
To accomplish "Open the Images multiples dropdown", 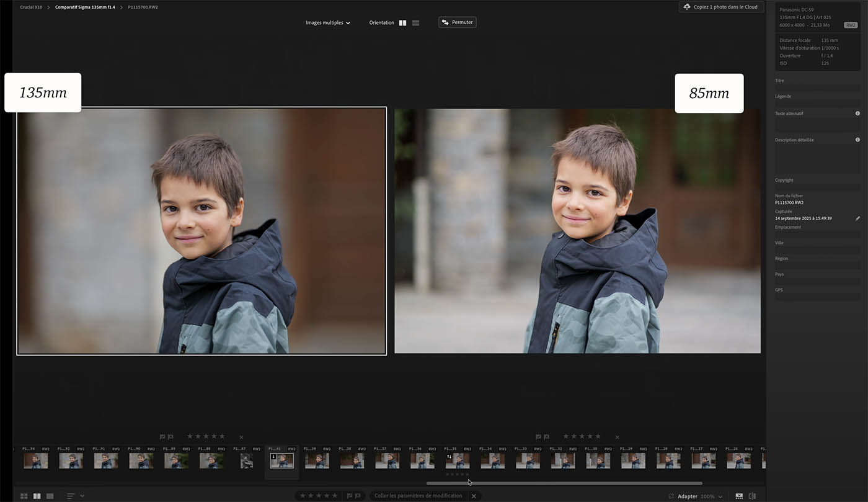I will 327,23.
